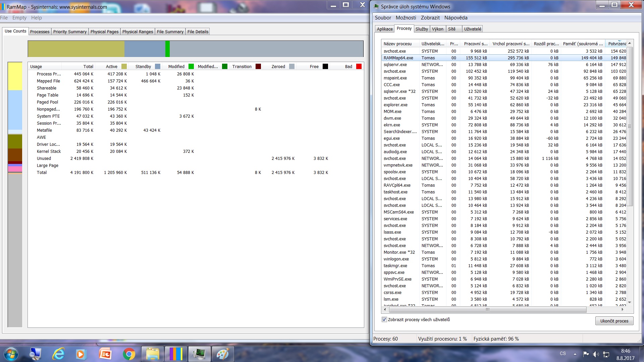
Task: Click the volume speaker tray icon
Action: pyautogui.click(x=596, y=354)
